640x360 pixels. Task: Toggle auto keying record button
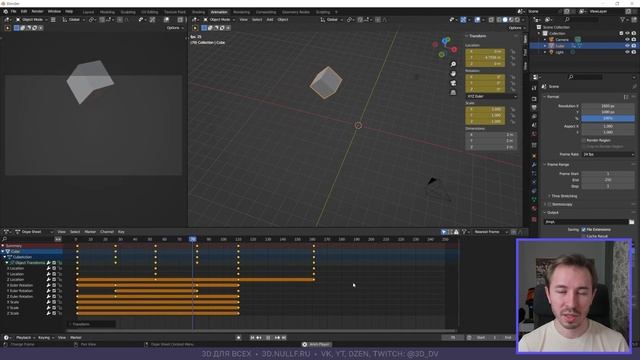coord(239,338)
